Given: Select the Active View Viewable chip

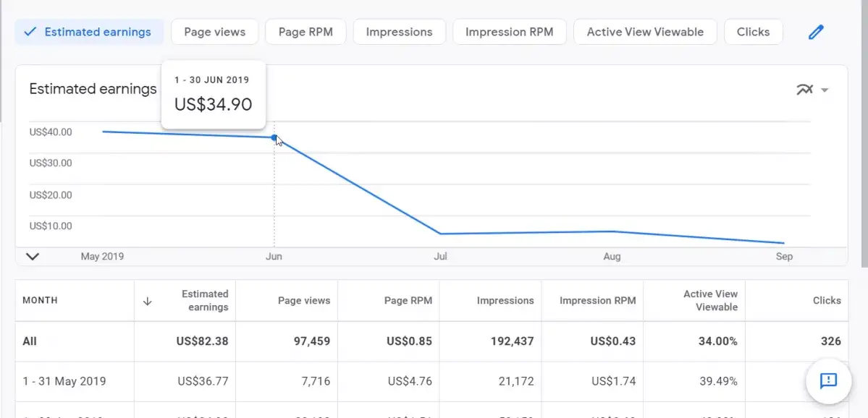Looking at the screenshot, I should pos(644,32).
